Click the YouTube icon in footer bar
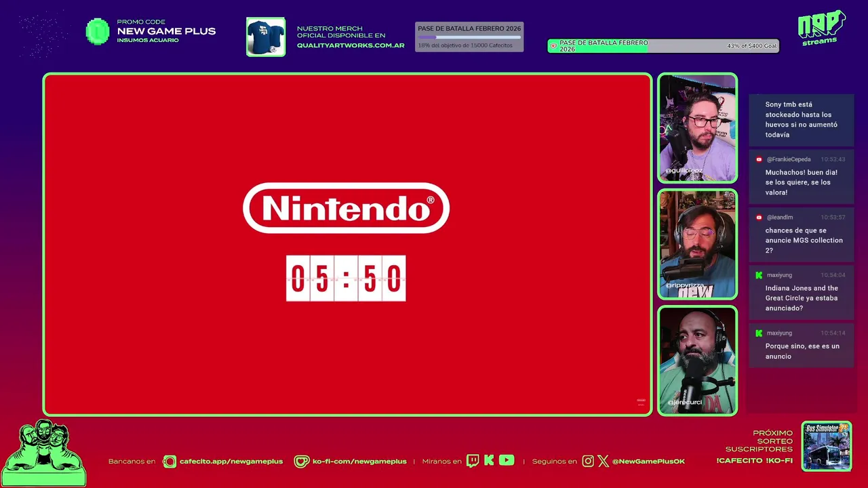 (x=507, y=461)
